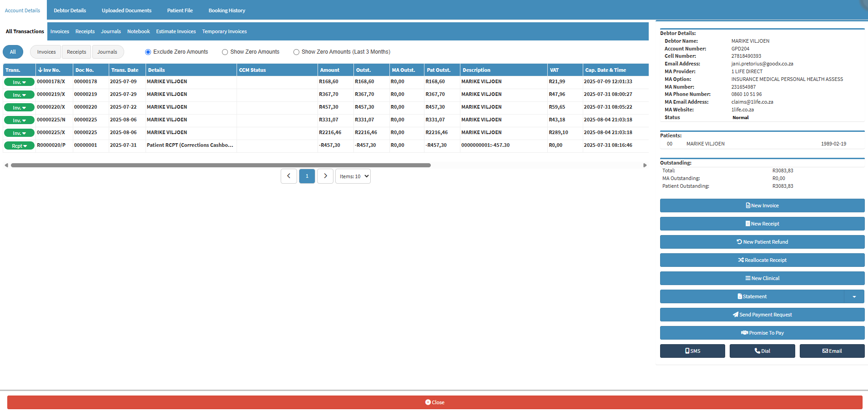868x411 pixels.
Task: Select Exclude Zero Amounts radio option
Action: pos(148,52)
